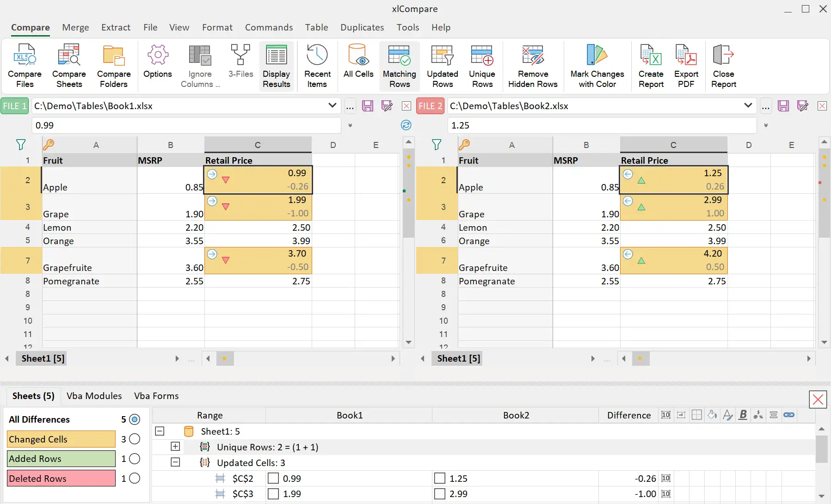Click Create Report icon

[651, 66]
